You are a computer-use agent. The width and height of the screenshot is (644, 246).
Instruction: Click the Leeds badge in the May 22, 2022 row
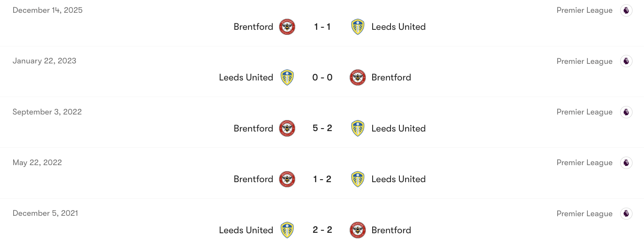click(x=358, y=179)
